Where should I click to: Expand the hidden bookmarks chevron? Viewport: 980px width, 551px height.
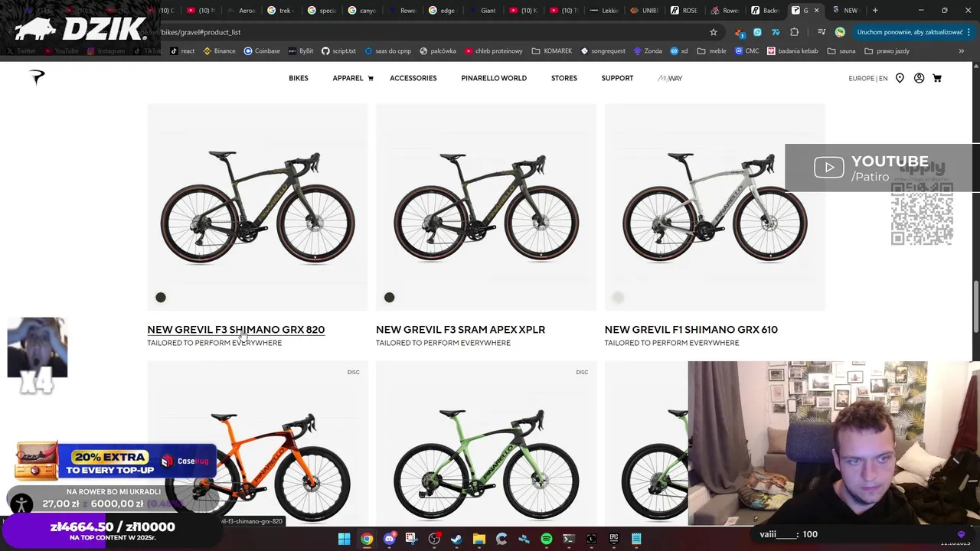pos(962,51)
